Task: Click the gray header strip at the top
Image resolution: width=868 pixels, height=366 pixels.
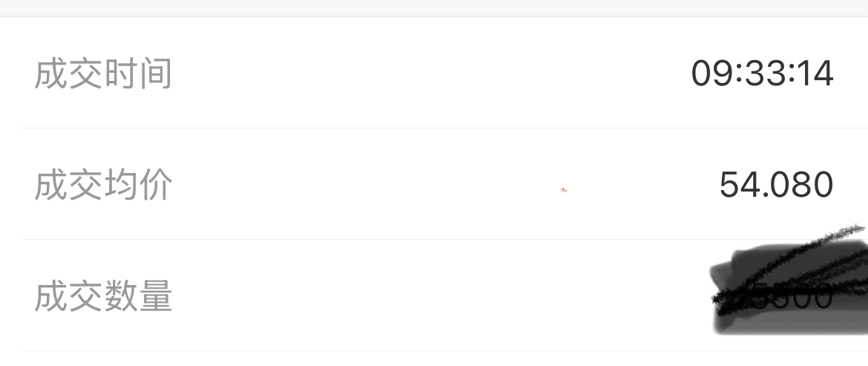Action: click(x=434, y=7)
